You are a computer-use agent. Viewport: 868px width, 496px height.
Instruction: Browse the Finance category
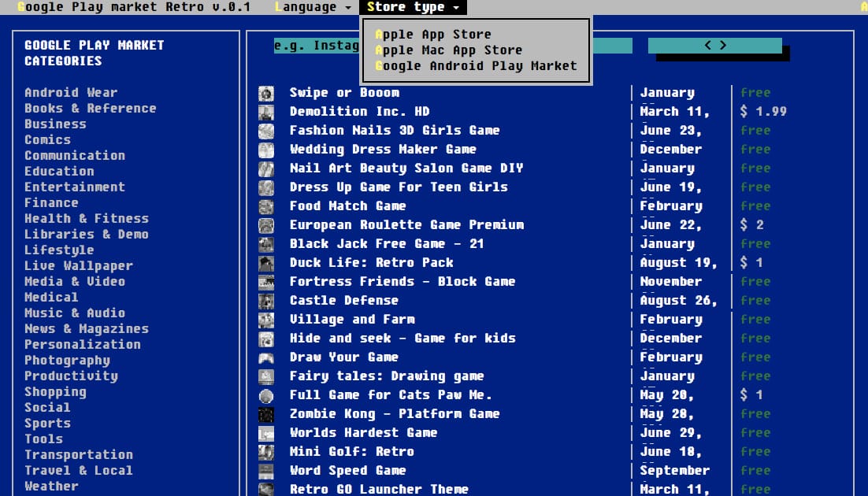point(51,203)
